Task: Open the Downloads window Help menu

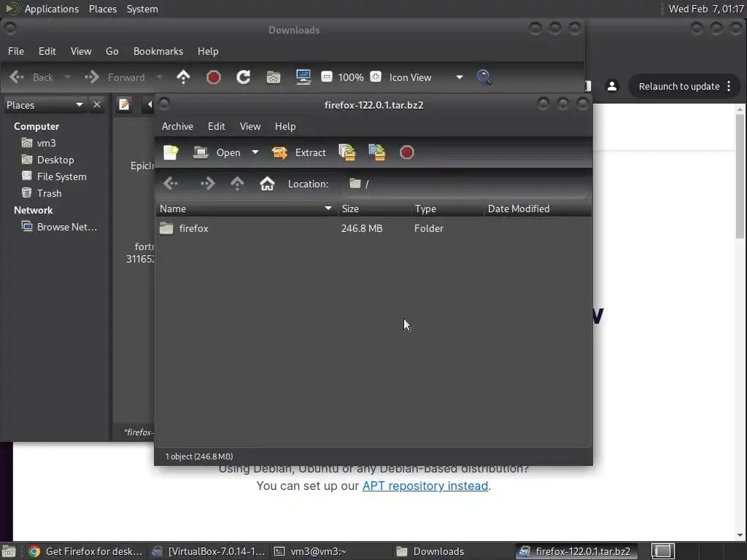Action: (x=208, y=51)
